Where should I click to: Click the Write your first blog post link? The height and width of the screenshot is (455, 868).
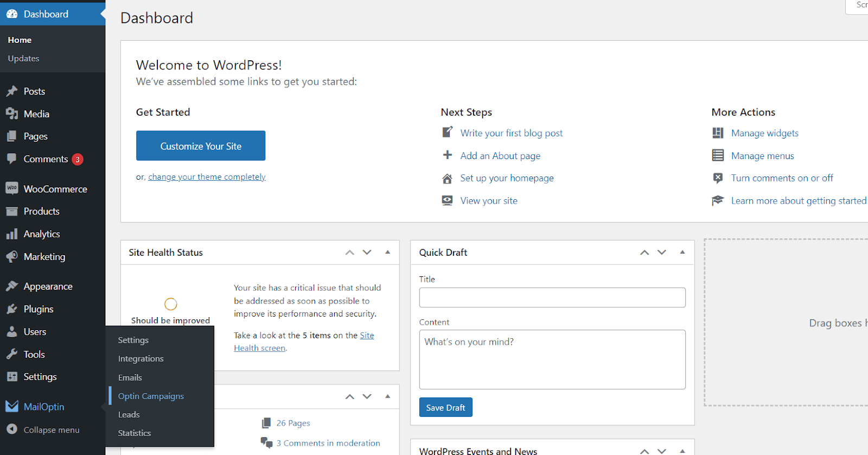(512, 133)
